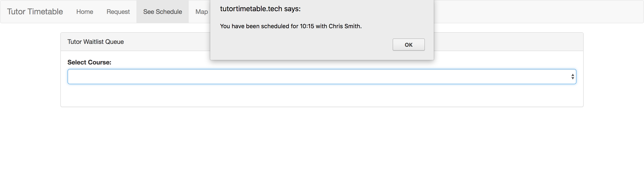Click the name Chris Smith in alert
This screenshot has height=180, width=644.
tap(345, 26)
